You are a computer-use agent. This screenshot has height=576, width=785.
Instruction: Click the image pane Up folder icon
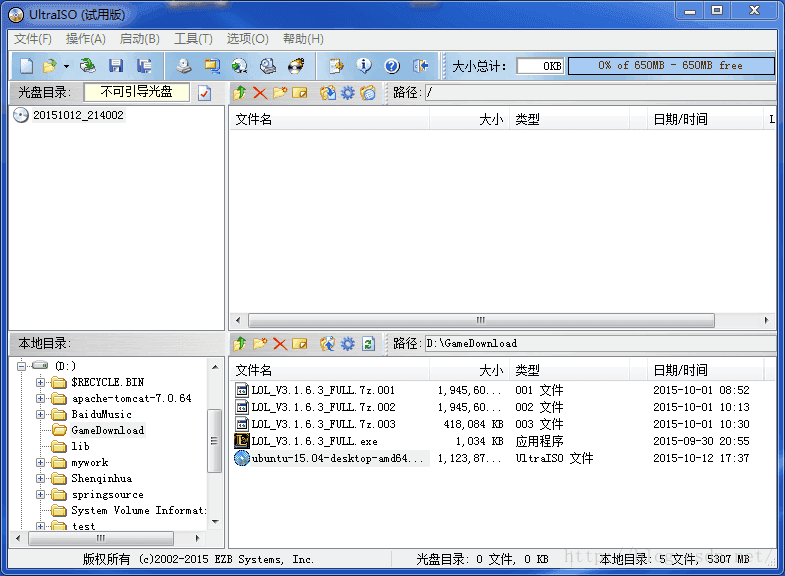(x=240, y=93)
